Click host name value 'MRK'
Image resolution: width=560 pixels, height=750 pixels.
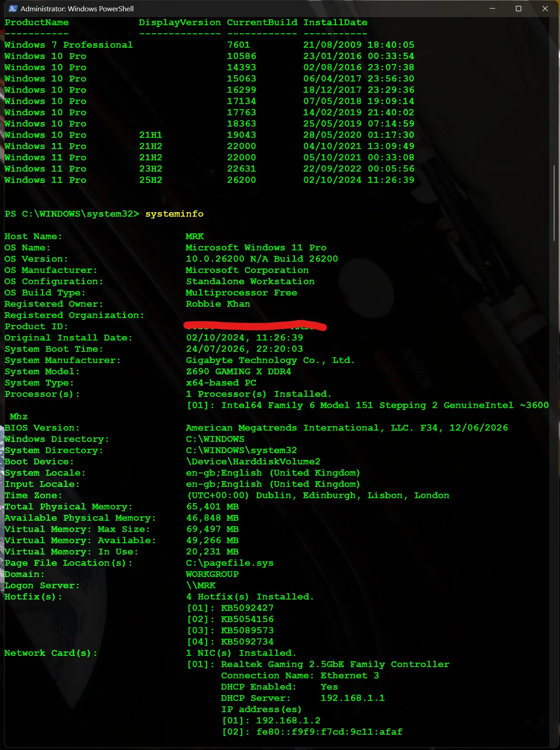[x=195, y=236]
